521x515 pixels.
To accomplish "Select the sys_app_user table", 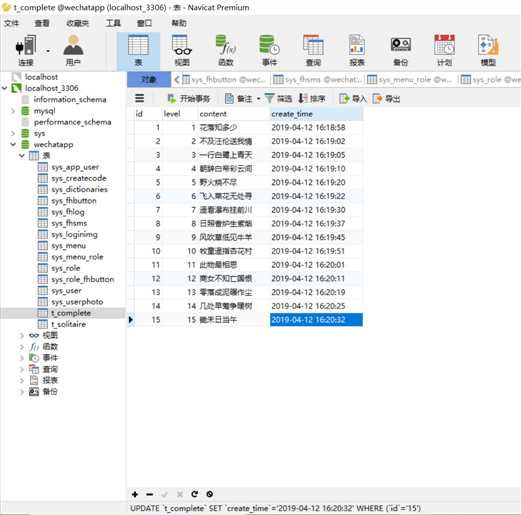I will (75, 167).
